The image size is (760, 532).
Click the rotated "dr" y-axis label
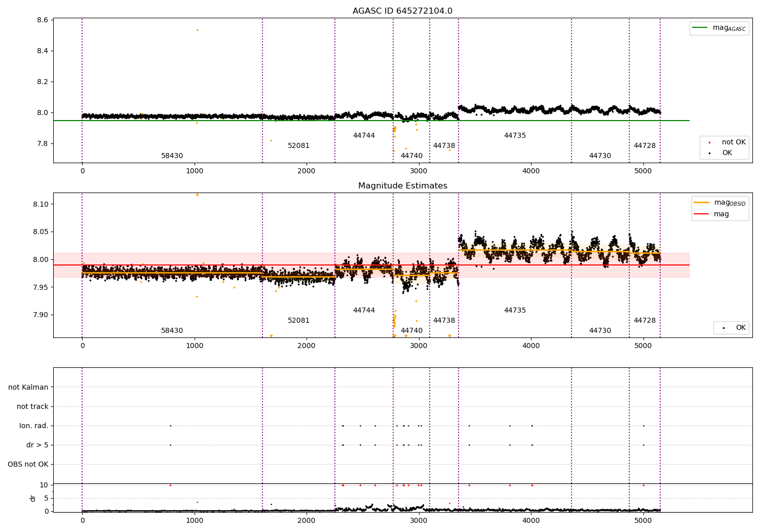pyautogui.click(x=33, y=498)
